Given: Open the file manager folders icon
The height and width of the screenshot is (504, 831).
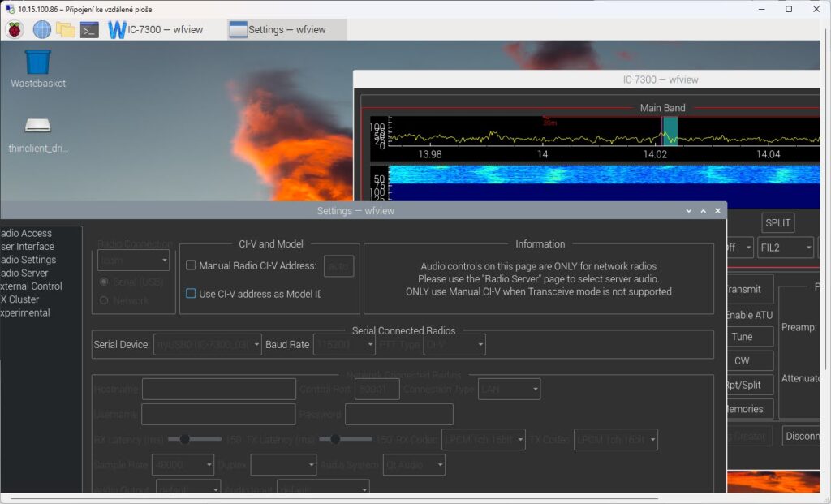Looking at the screenshot, I should [x=66, y=30].
